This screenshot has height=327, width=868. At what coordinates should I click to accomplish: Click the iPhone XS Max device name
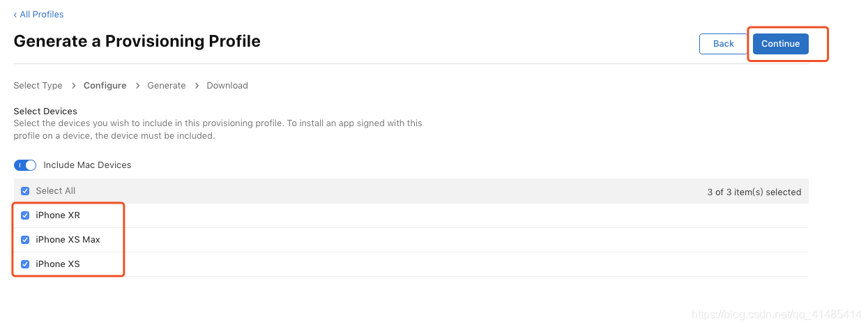click(x=68, y=240)
